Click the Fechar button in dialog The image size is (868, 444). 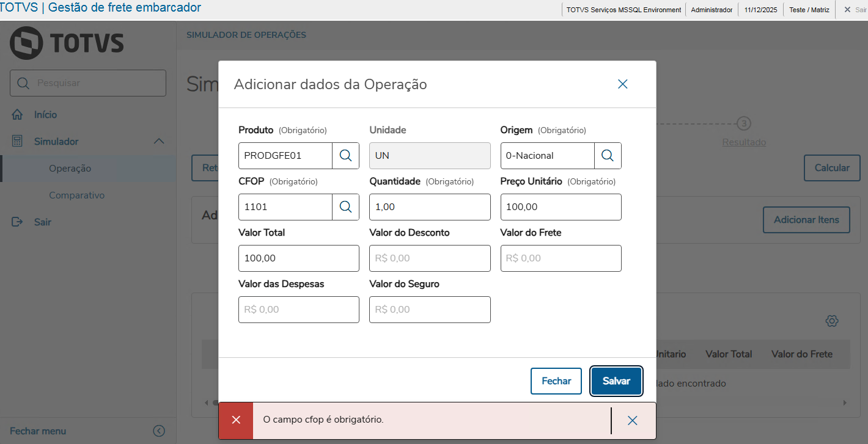556,381
